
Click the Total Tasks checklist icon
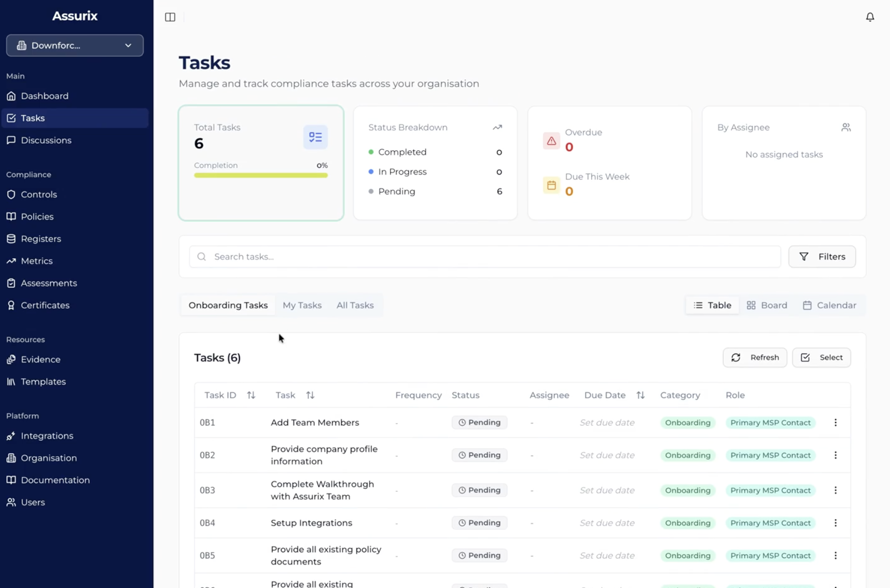(315, 137)
